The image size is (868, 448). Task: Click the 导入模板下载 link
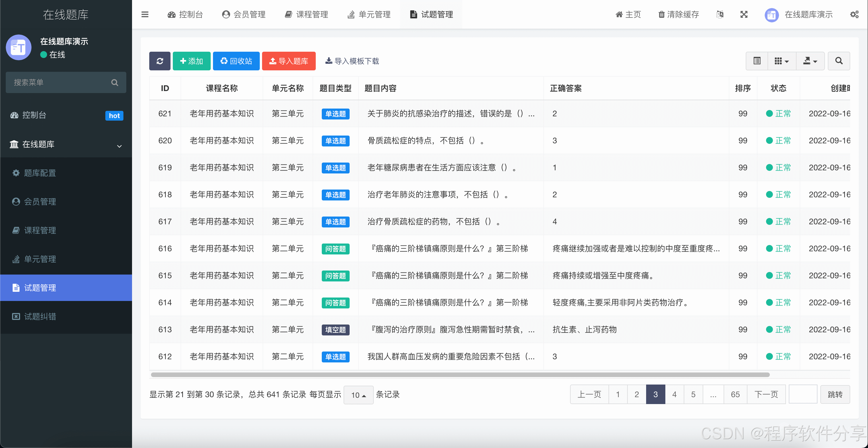click(x=352, y=61)
